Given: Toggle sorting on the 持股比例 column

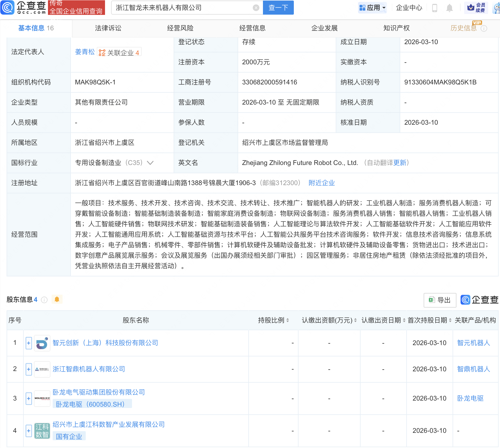Looking at the screenshot, I should click(288, 320).
